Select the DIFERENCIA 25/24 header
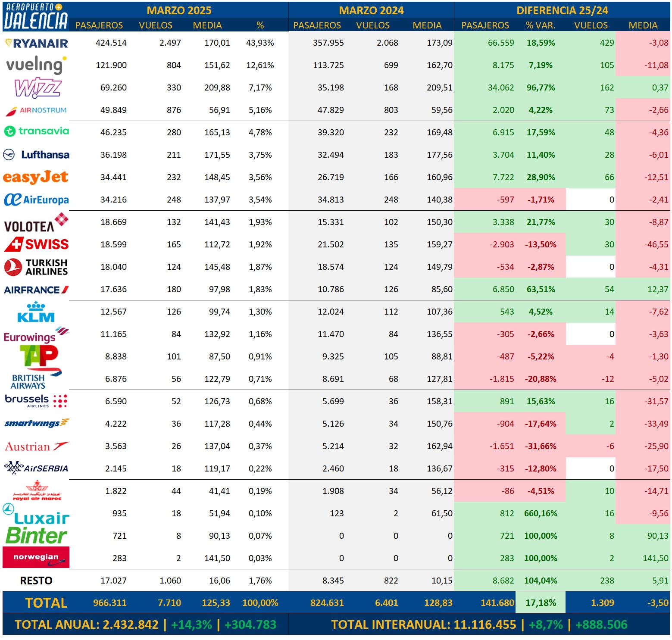The image size is (672, 640). (x=562, y=10)
